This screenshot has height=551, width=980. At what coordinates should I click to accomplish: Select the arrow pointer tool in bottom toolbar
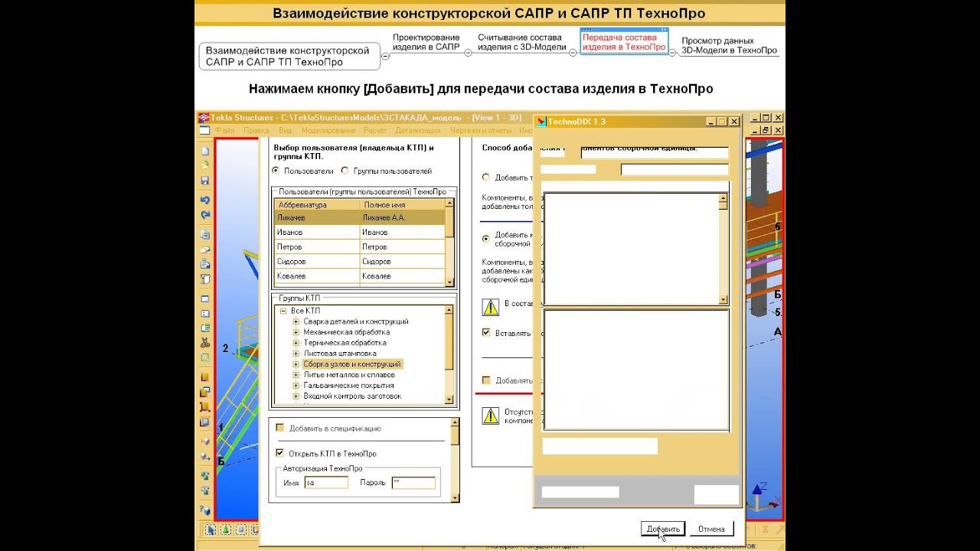tap(211, 530)
